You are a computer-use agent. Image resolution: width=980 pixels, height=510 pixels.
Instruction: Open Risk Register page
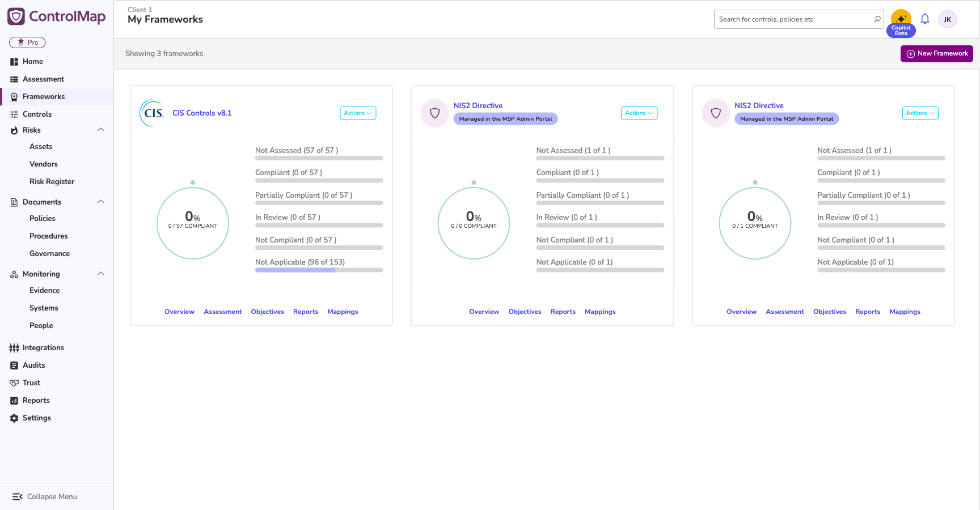[x=52, y=182]
